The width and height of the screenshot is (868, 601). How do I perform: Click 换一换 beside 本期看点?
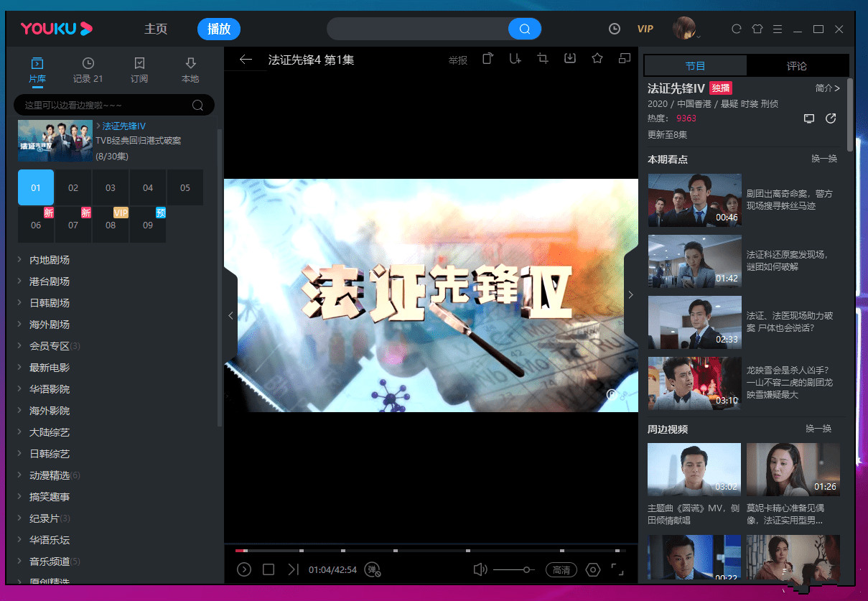click(x=824, y=159)
